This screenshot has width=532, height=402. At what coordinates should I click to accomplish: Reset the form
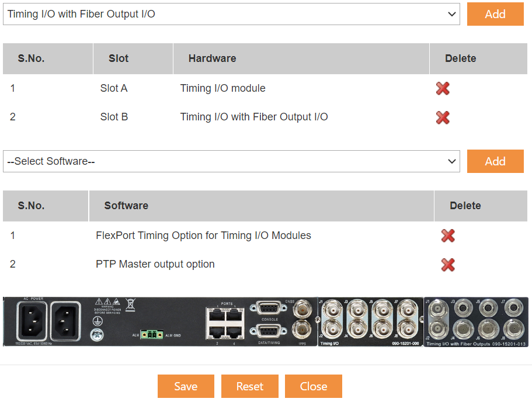click(x=250, y=386)
